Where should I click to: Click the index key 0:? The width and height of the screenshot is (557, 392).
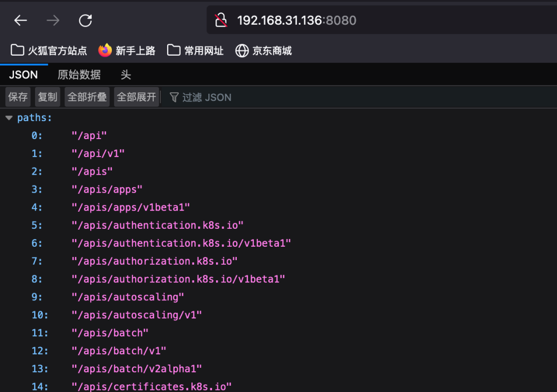point(37,135)
